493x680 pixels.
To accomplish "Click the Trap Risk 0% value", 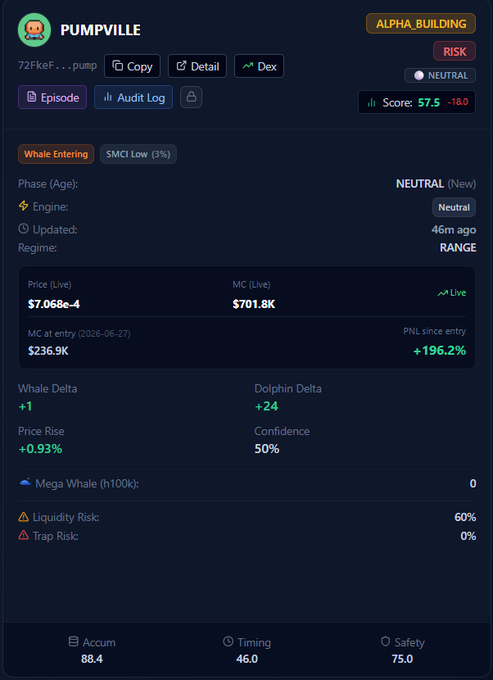I will click(x=468, y=536).
